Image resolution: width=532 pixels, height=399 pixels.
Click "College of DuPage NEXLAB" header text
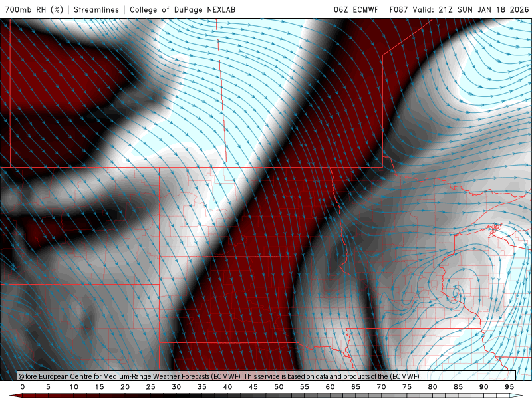pos(182,9)
